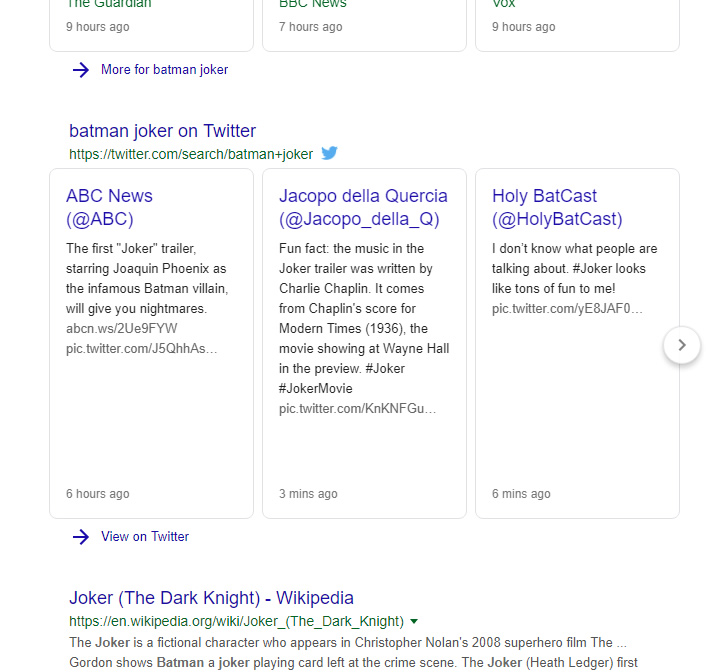
Task: Click the carousel next arrow button
Action: [x=682, y=345]
